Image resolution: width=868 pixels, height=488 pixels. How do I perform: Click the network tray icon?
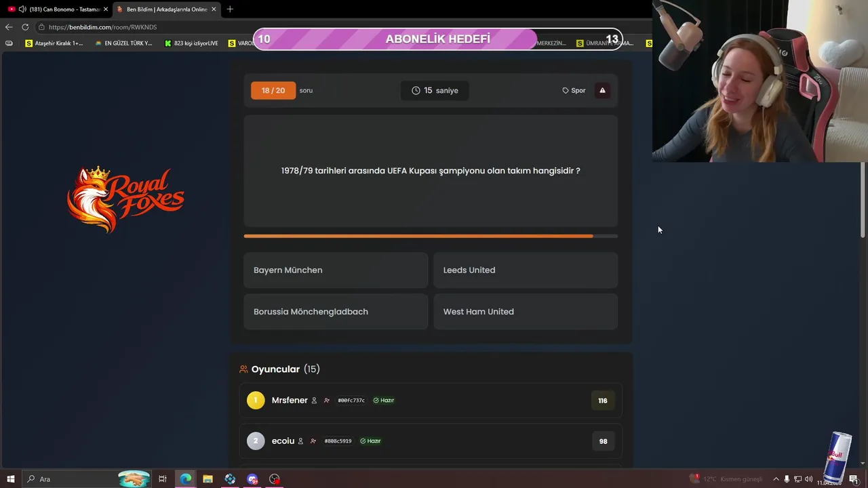[x=797, y=479]
